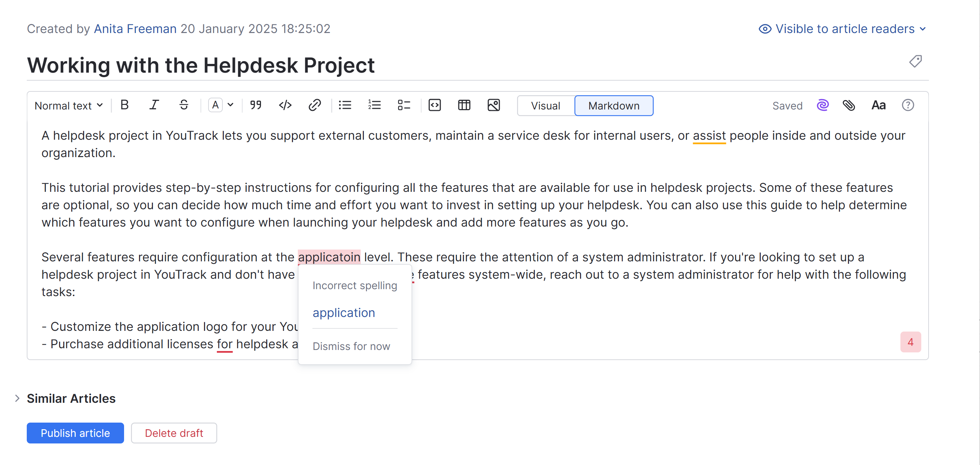The width and height of the screenshot is (980, 465).
Task: Switch to Visual editor mode
Action: tap(545, 105)
